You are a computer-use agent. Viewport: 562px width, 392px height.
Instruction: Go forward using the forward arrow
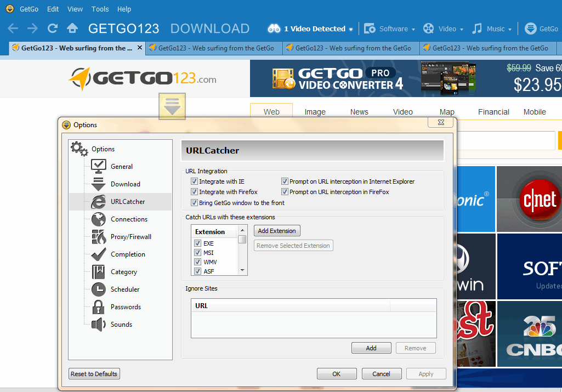32,29
